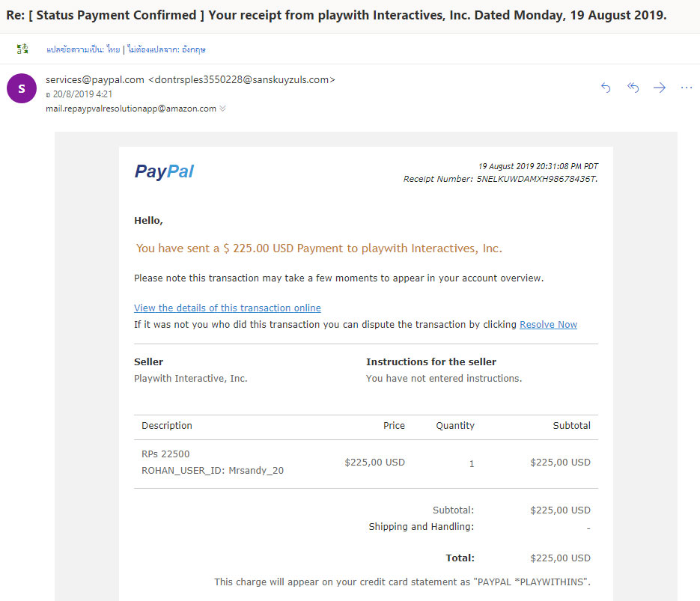This screenshot has height=601, width=700.
Task: Click the never translate from English link
Action: [165, 49]
